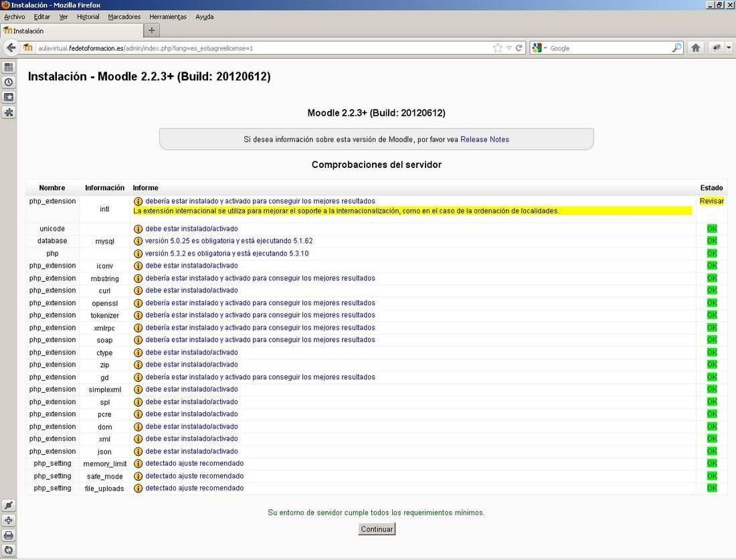This screenshot has width=736, height=560.
Task: Open the Firefox home page button
Action: click(696, 48)
